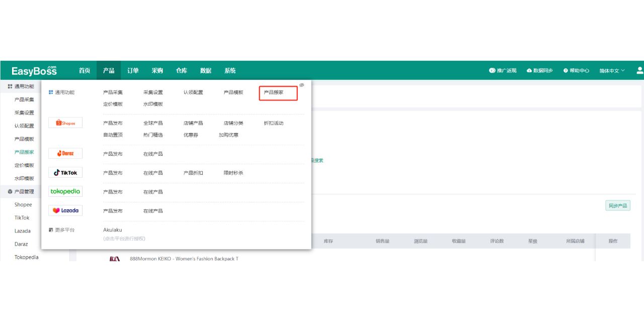Open 产品采集 in the left sidebar
The image size is (644, 321).
pos(24,99)
